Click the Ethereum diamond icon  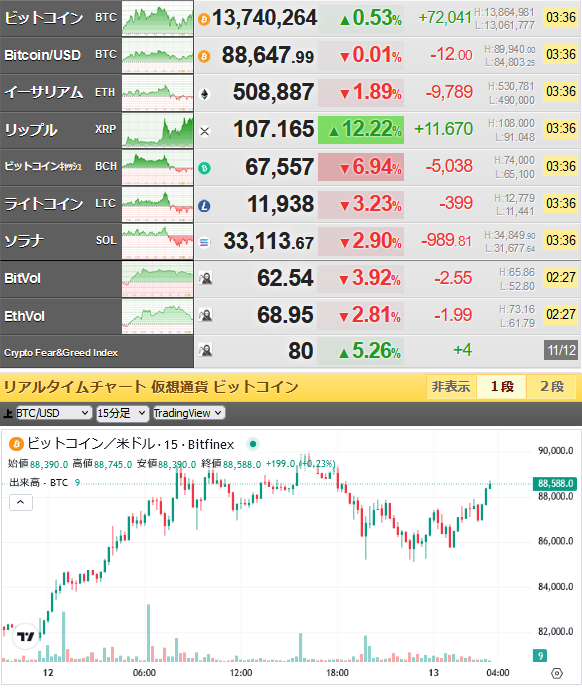(204, 94)
